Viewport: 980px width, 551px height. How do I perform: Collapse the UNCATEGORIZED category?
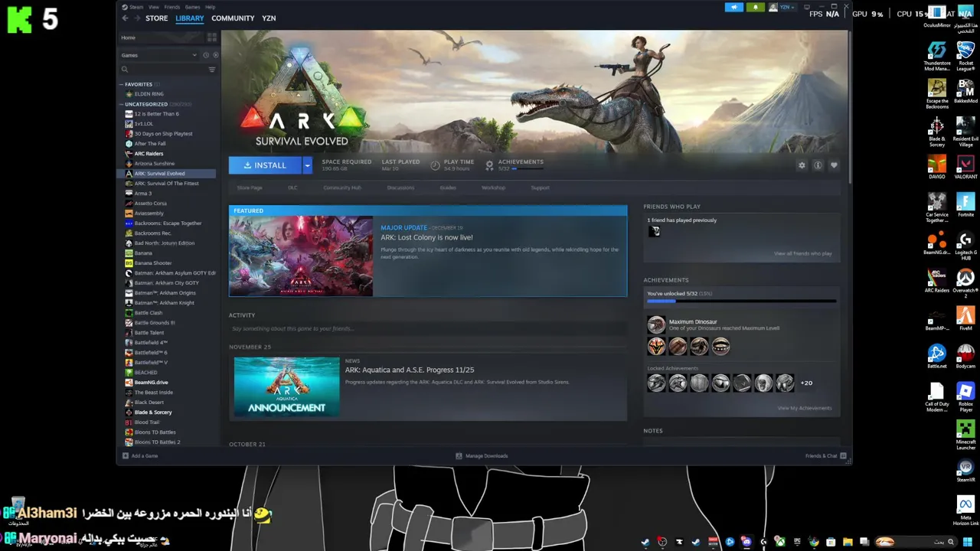coord(121,104)
